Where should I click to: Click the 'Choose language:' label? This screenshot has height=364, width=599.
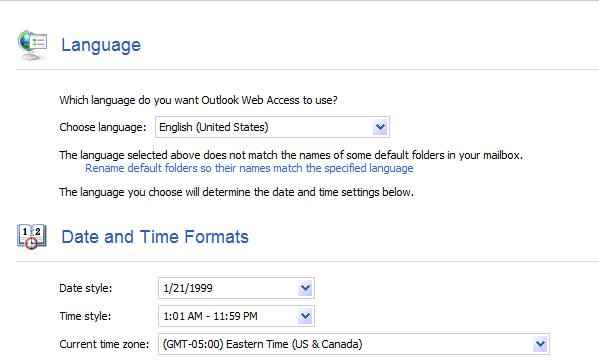pyautogui.click(x=103, y=127)
